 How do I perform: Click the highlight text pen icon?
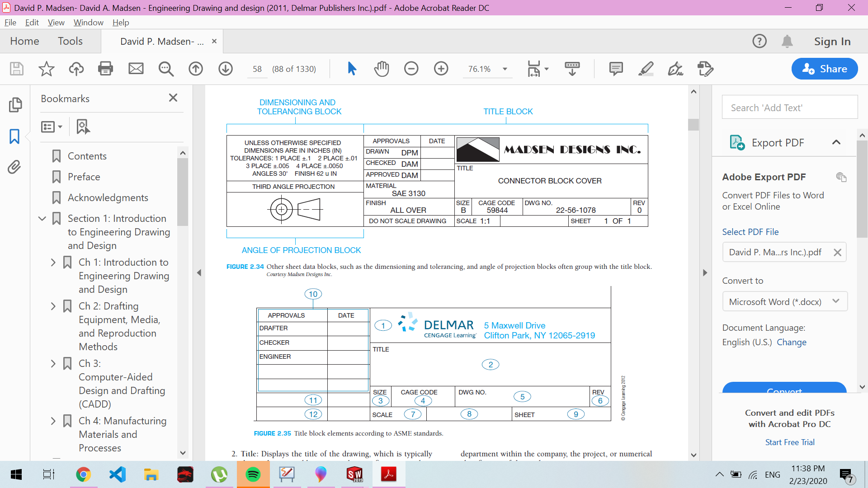646,69
